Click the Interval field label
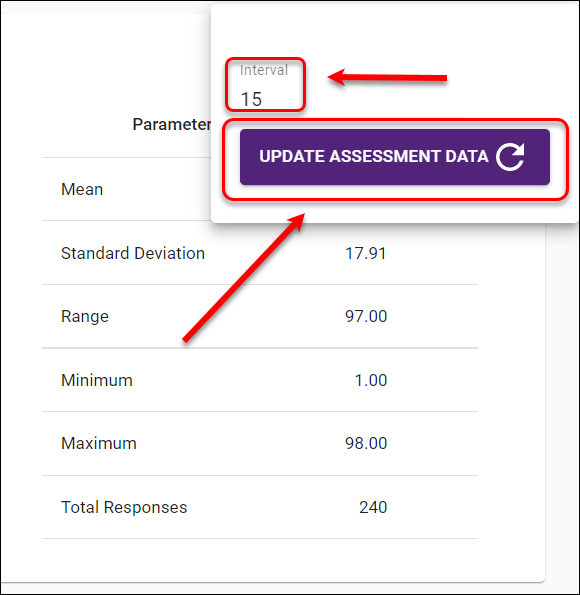The width and height of the screenshot is (580, 595). [264, 70]
